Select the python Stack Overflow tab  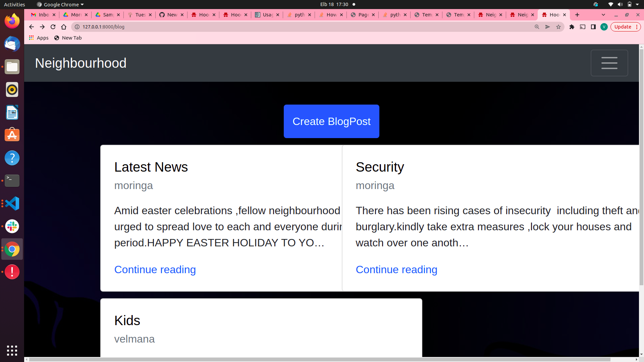(x=298, y=15)
